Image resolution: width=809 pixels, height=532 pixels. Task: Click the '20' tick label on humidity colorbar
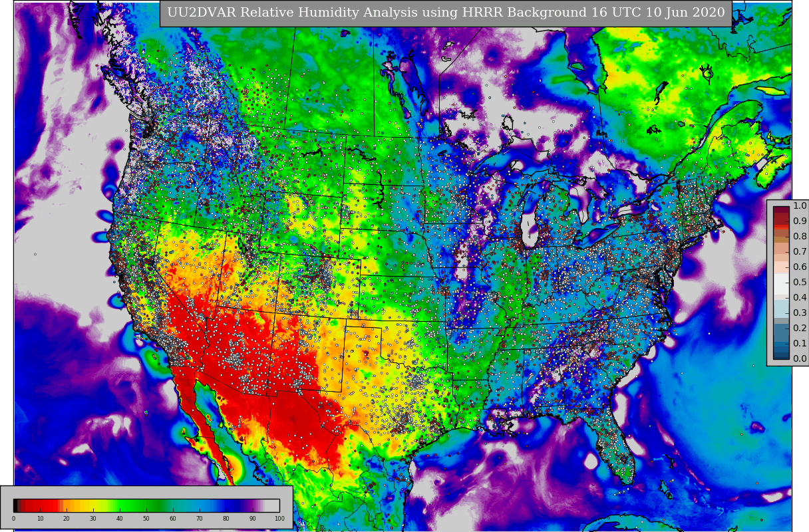[67, 519]
